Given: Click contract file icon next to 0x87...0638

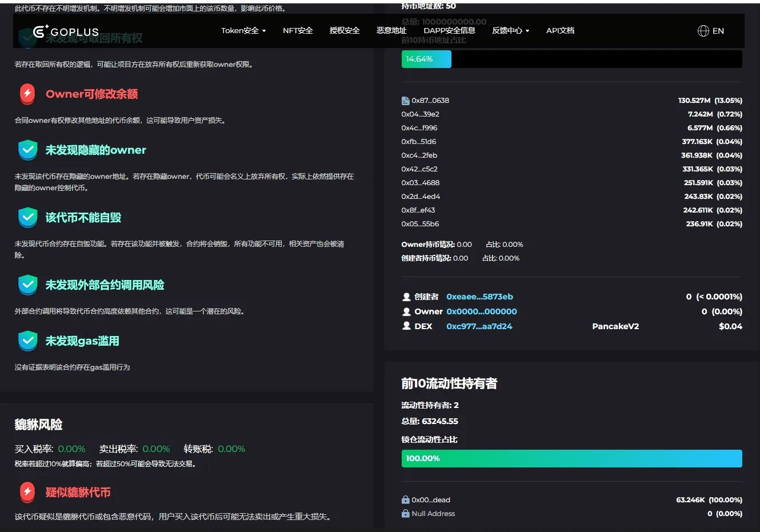Looking at the screenshot, I should point(406,101).
